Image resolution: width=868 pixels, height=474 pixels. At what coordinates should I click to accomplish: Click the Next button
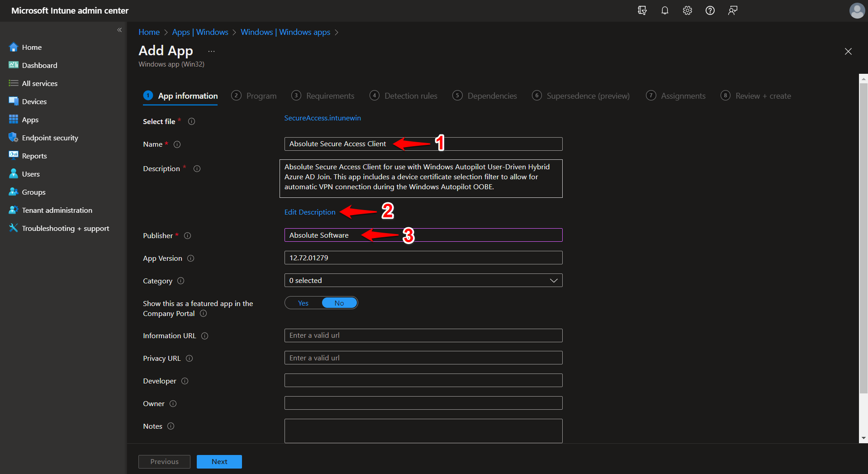(219, 461)
